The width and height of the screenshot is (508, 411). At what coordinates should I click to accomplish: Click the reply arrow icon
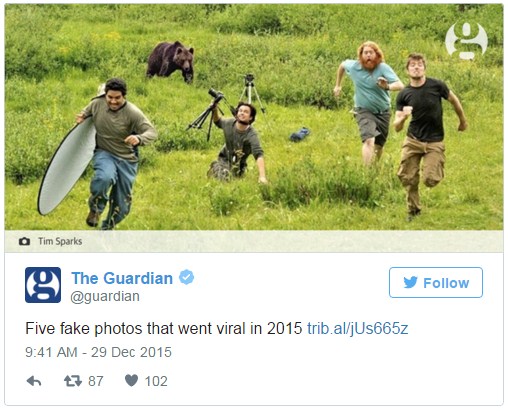(x=34, y=381)
